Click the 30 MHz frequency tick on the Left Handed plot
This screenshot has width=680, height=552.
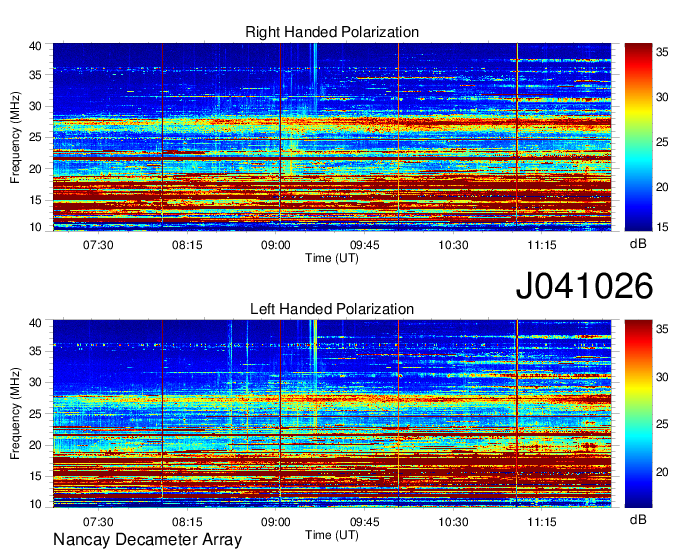[x=35, y=382]
